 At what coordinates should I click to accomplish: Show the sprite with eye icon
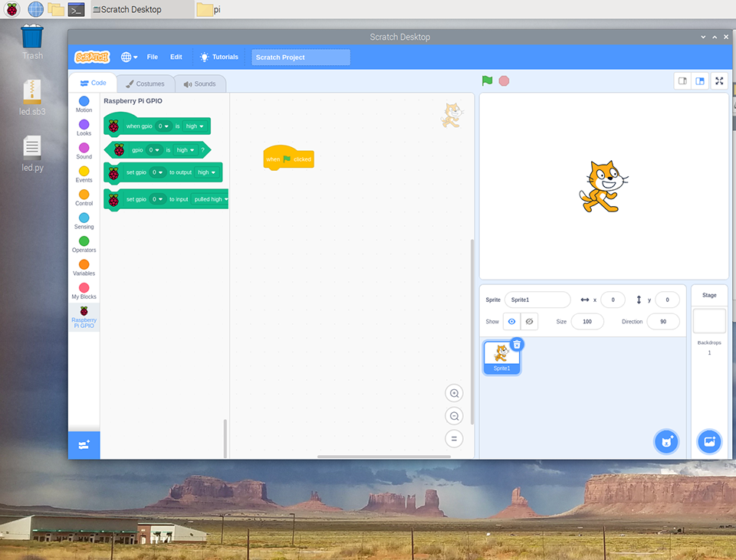coord(511,322)
